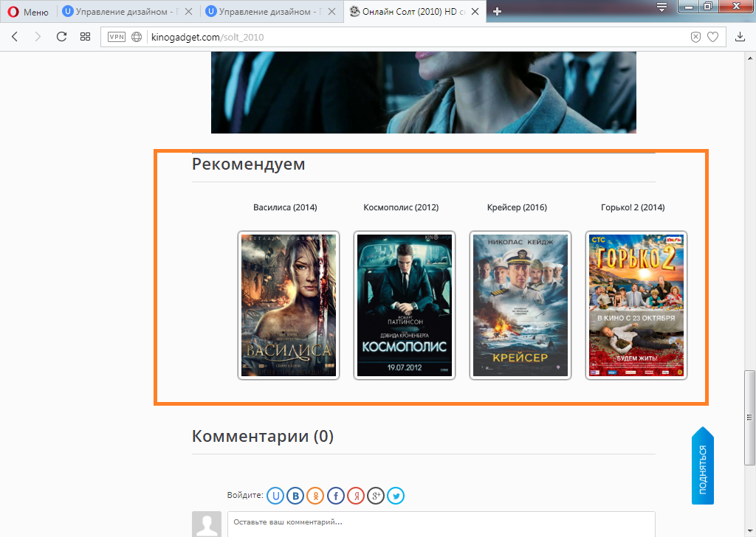Click the globe site info icon
756x537 pixels.
tap(137, 37)
